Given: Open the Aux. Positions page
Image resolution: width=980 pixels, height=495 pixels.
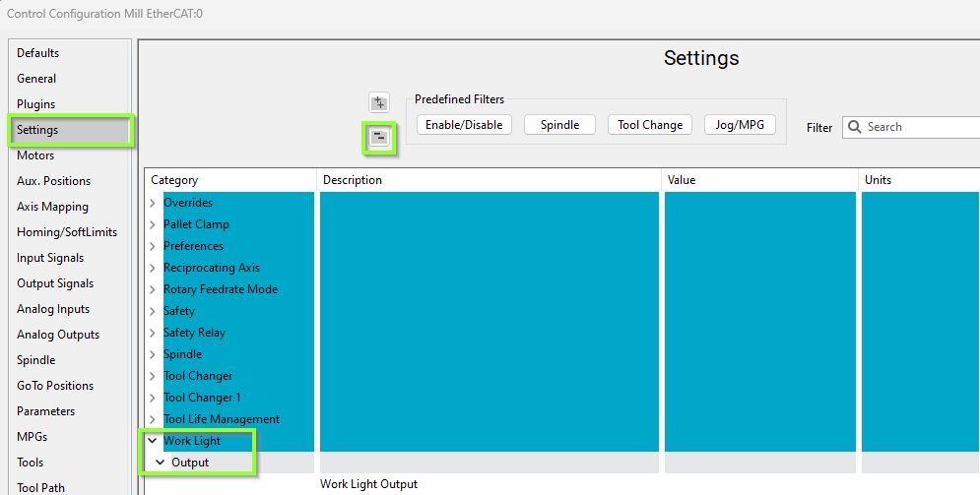Looking at the screenshot, I should [x=54, y=181].
